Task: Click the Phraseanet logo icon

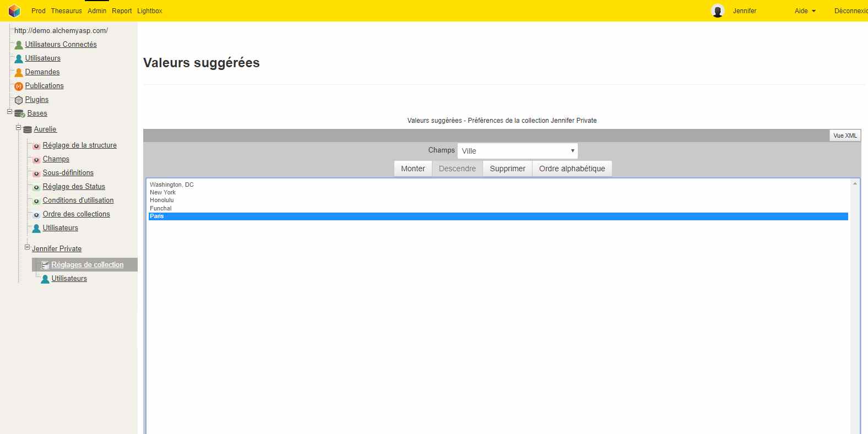Action: click(x=14, y=11)
